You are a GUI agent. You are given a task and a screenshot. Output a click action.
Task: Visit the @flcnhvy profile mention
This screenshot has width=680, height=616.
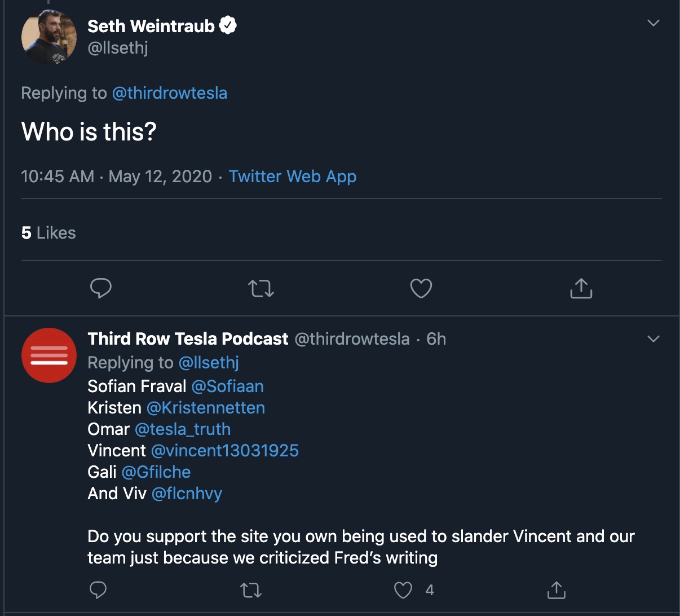click(187, 494)
